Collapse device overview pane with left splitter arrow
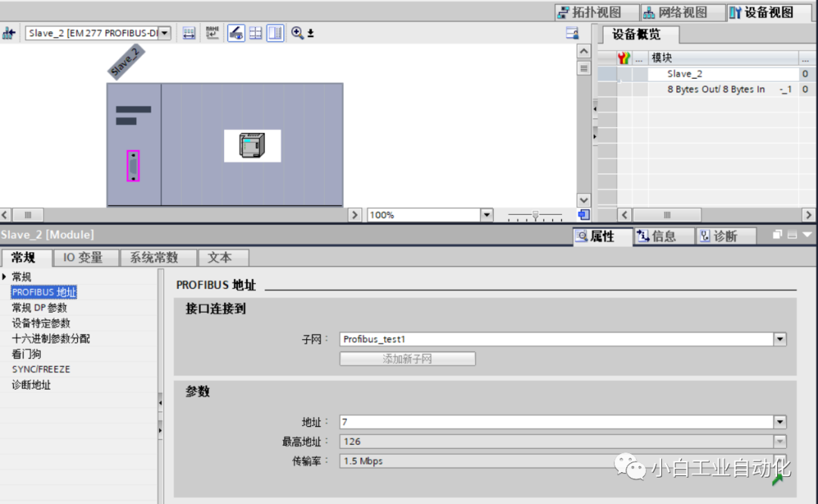818x504 pixels. pyautogui.click(x=595, y=109)
